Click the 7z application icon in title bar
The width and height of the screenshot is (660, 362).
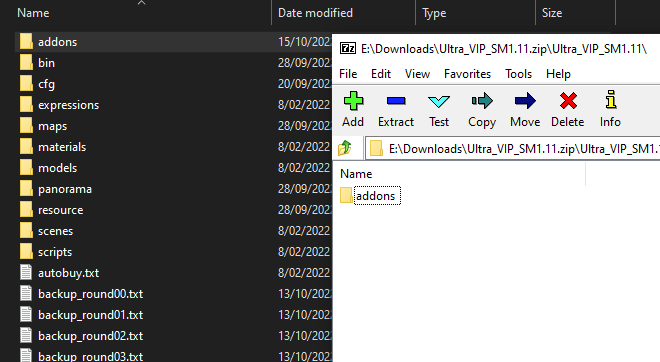348,48
